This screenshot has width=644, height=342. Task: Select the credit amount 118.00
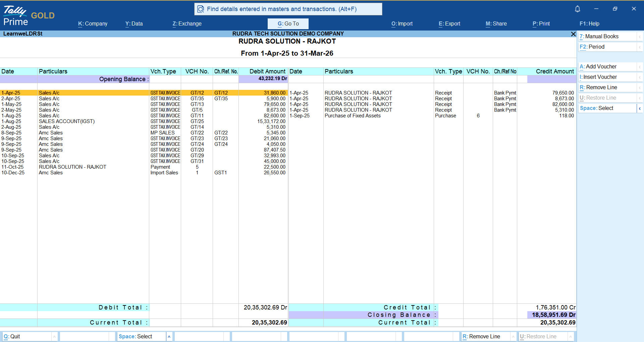567,116
